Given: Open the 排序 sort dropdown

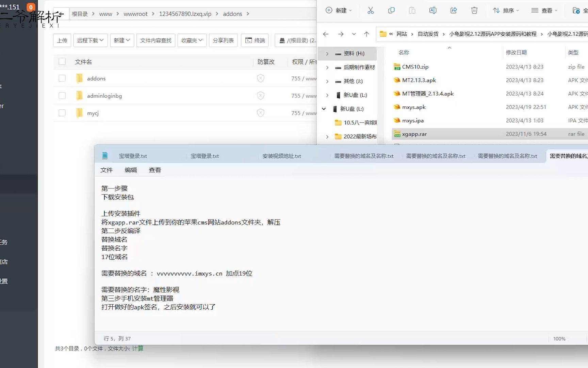Looking at the screenshot, I should pos(506,11).
